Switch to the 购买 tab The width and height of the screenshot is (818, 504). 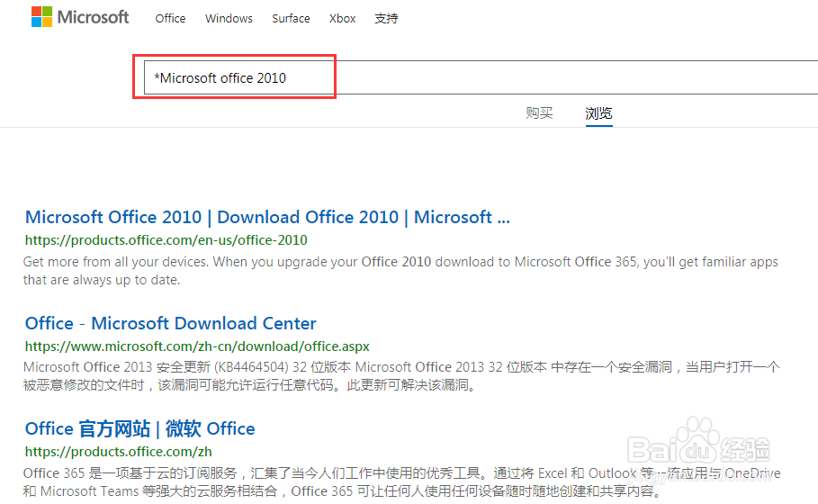point(539,112)
